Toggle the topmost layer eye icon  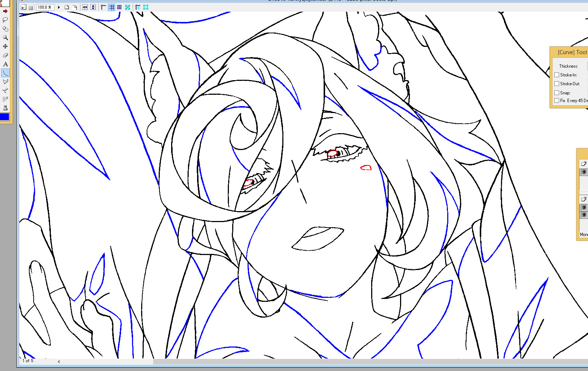click(x=584, y=172)
